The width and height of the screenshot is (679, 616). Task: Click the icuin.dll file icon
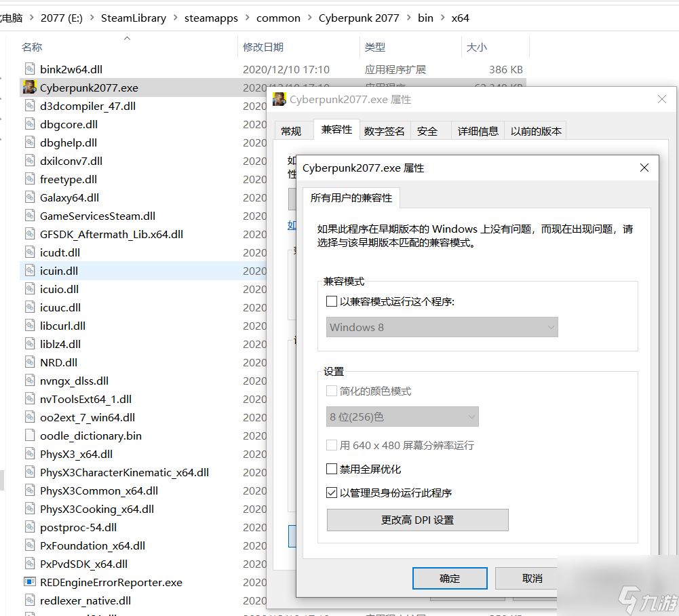[30, 271]
